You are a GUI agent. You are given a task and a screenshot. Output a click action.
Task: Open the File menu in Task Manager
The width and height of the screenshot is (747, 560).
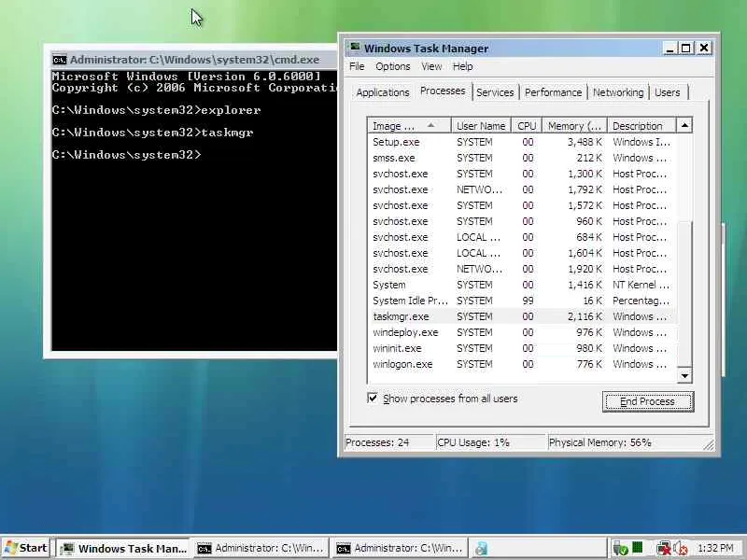coord(357,66)
